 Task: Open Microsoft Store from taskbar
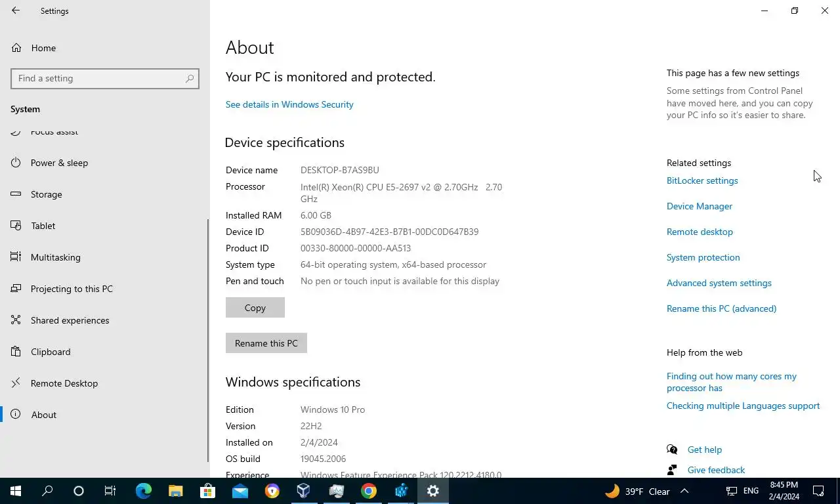click(x=207, y=491)
